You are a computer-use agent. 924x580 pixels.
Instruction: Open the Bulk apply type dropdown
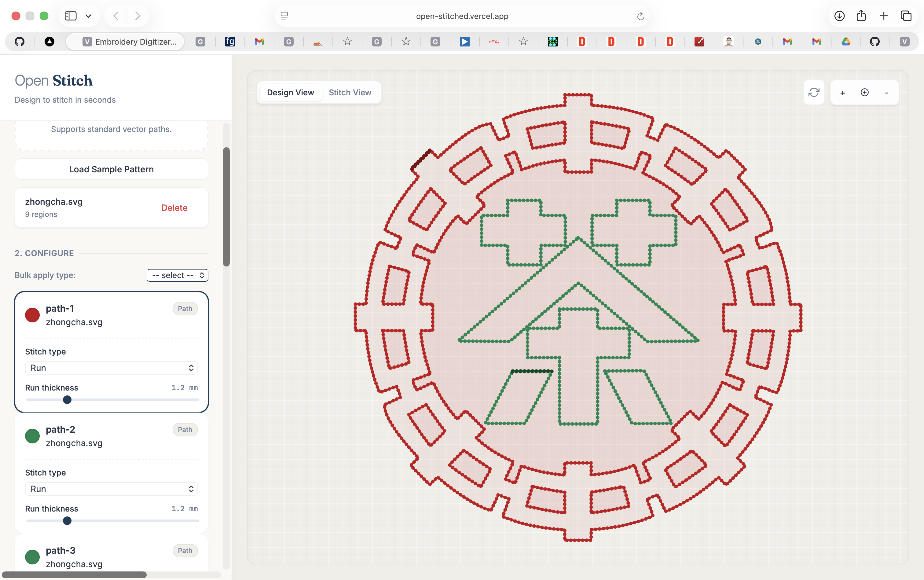coord(177,275)
